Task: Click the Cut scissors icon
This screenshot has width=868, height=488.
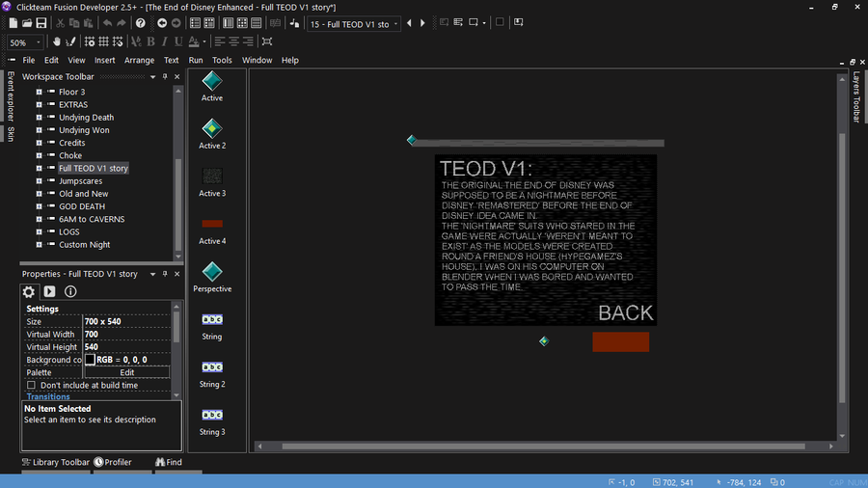Action: click(x=61, y=23)
